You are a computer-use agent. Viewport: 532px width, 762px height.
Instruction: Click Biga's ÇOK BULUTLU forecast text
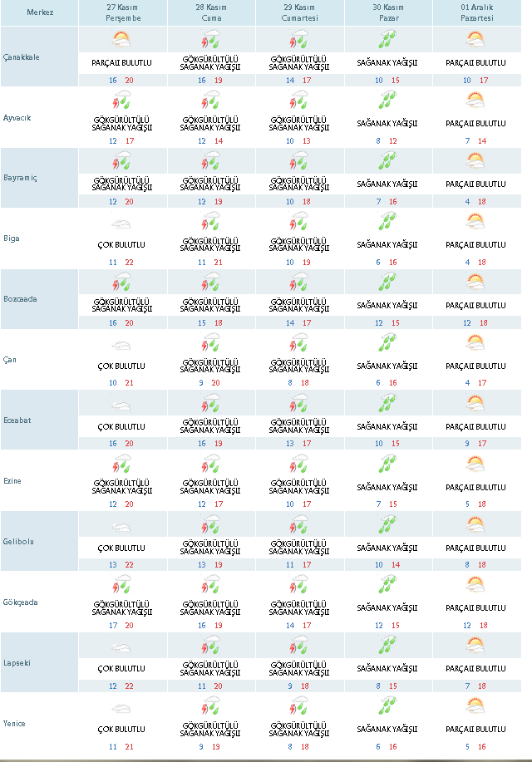[x=122, y=245]
